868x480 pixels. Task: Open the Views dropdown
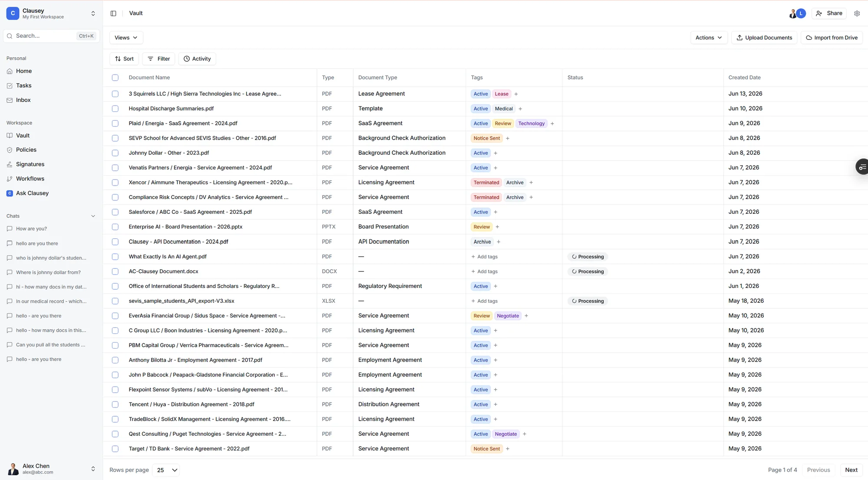pyautogui.click(x=126, y=38)
